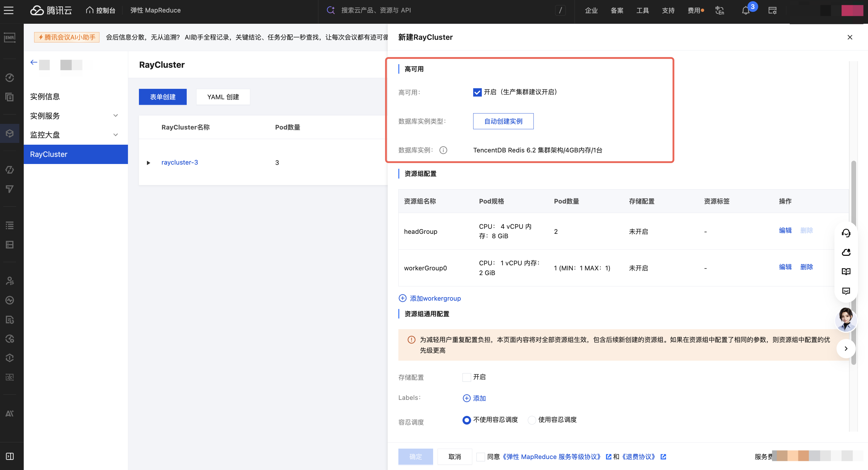Click the slash shortcut key button

click(x=560, y=10)
